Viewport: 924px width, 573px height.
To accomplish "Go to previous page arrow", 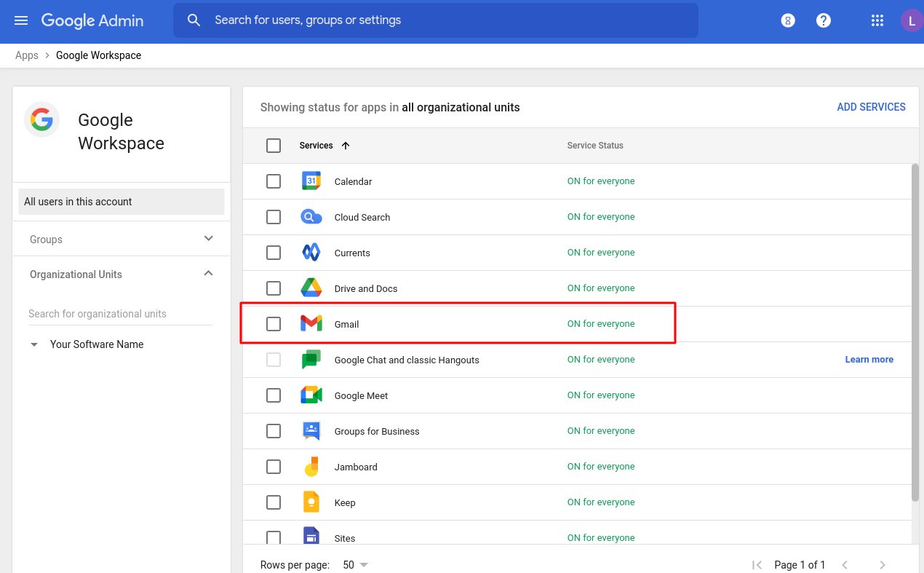I will tap(845, 565).
